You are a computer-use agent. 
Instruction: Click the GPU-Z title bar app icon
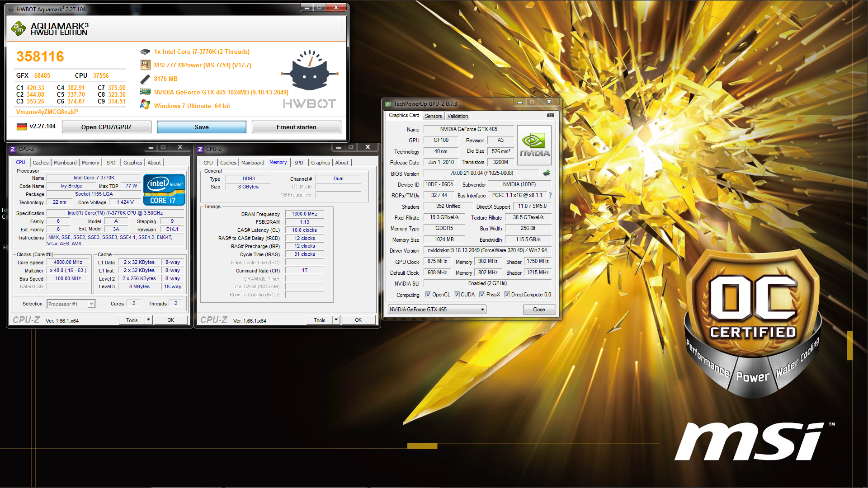(388, 103)
